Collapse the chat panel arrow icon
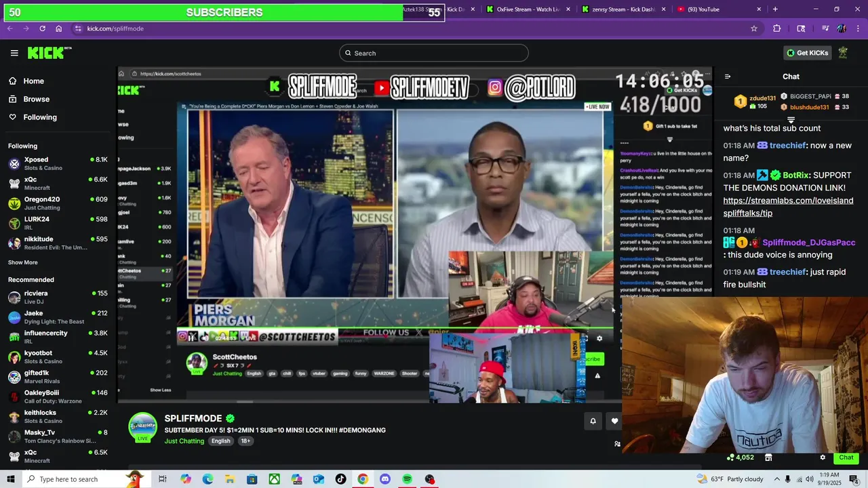868x488 pixels. 728,77
